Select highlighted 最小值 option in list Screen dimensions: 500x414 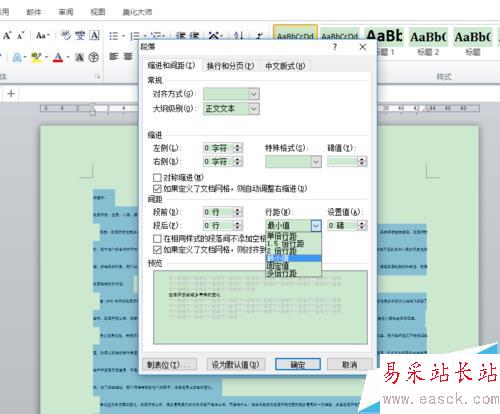293,258
